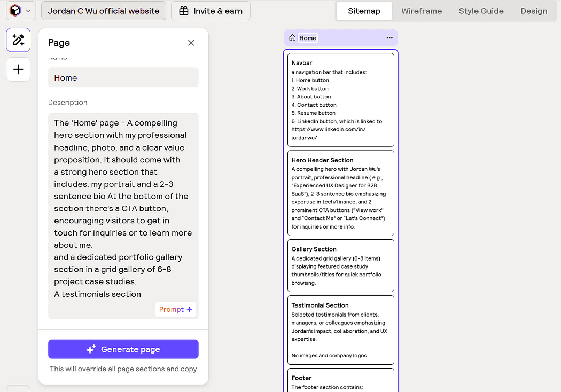561x392 pixels.
Task: Click the Description label
Action: pyautogui.click(x=68, y=103)
